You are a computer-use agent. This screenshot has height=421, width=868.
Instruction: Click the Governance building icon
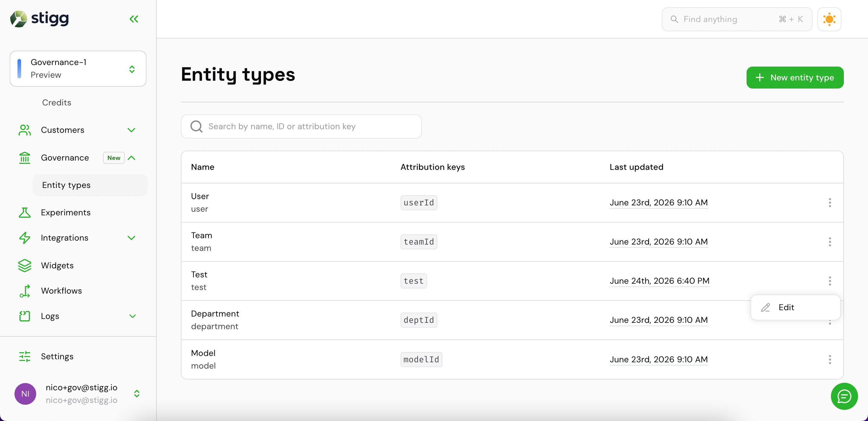tap(25, 157)
